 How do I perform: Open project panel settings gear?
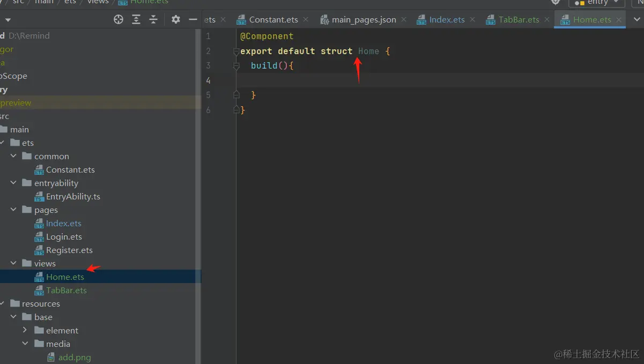pos(176,19)
